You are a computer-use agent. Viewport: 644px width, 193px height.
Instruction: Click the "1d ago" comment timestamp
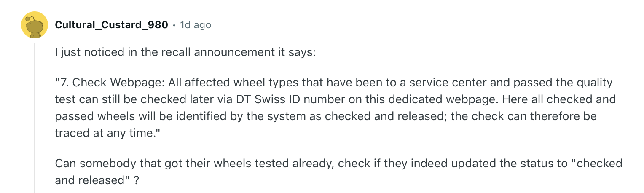point(196,25)
